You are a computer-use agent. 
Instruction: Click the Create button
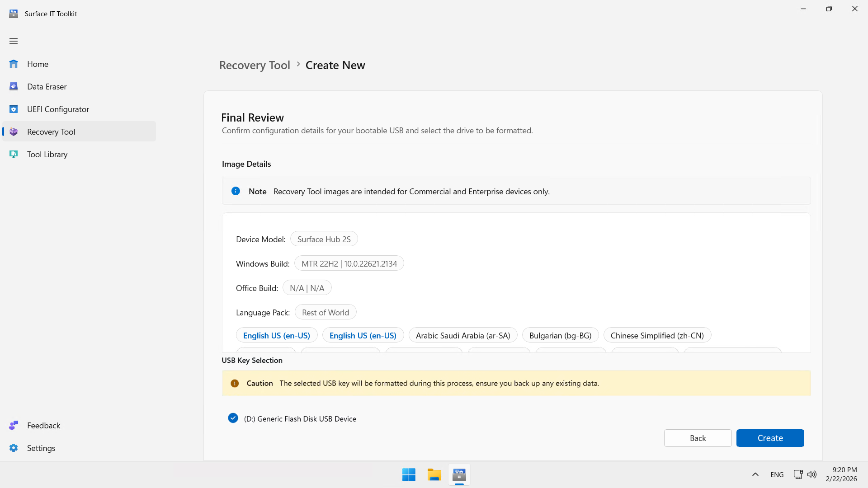click(x=770, y=438)
